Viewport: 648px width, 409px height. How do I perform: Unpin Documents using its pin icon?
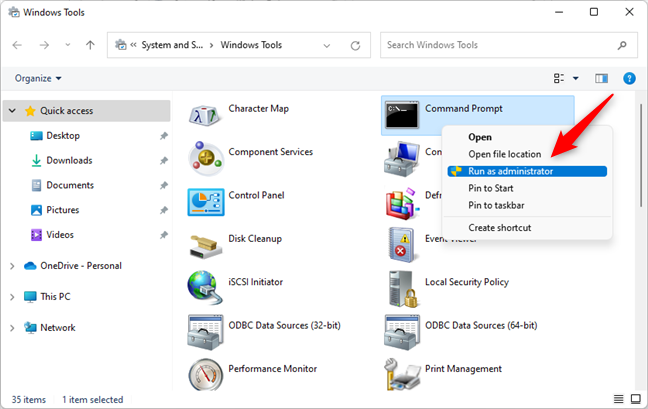tap(164, 185)
